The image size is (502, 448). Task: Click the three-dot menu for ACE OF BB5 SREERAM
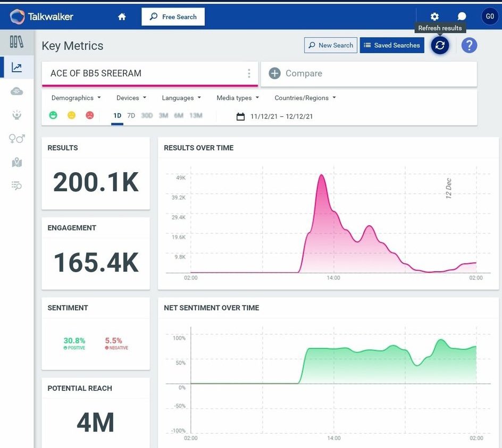pos(249,73)
